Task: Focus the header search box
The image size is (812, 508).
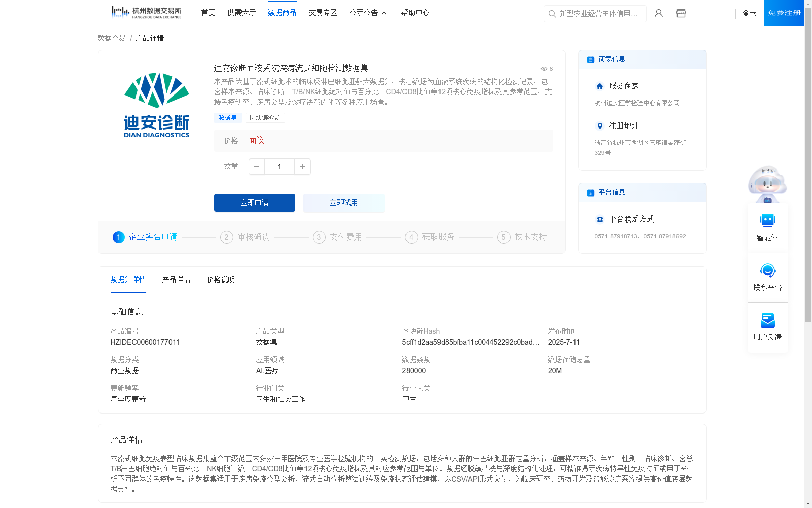Action: 595,14
